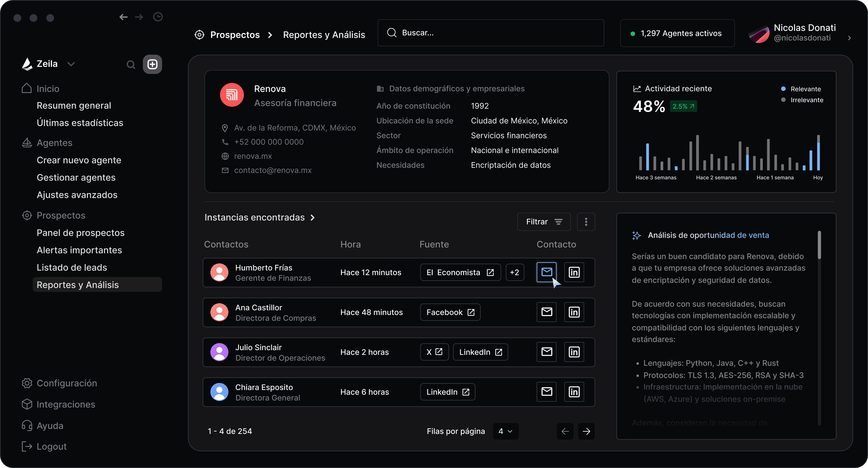
Task: Open Ayuda help page
Action: point(42,426)
